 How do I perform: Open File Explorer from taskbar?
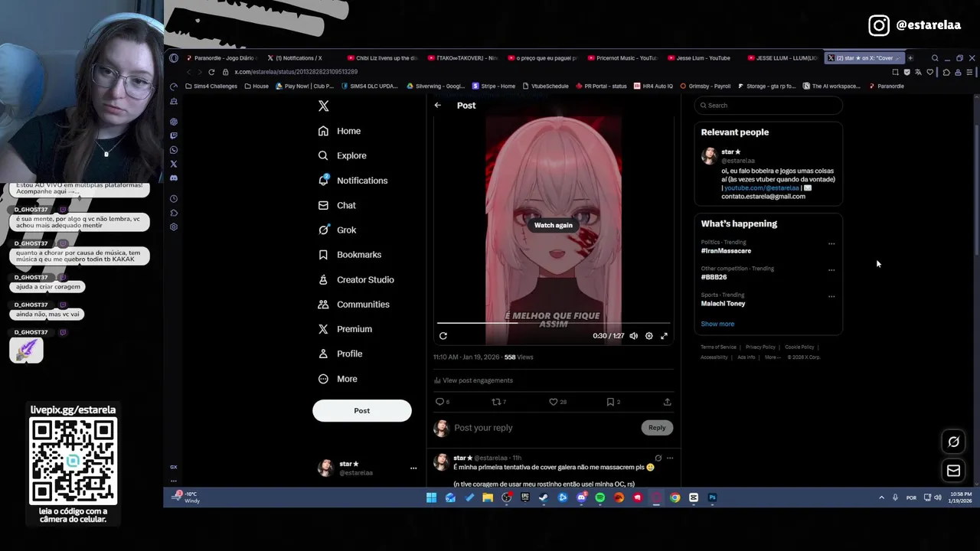(x=488, y=497)
